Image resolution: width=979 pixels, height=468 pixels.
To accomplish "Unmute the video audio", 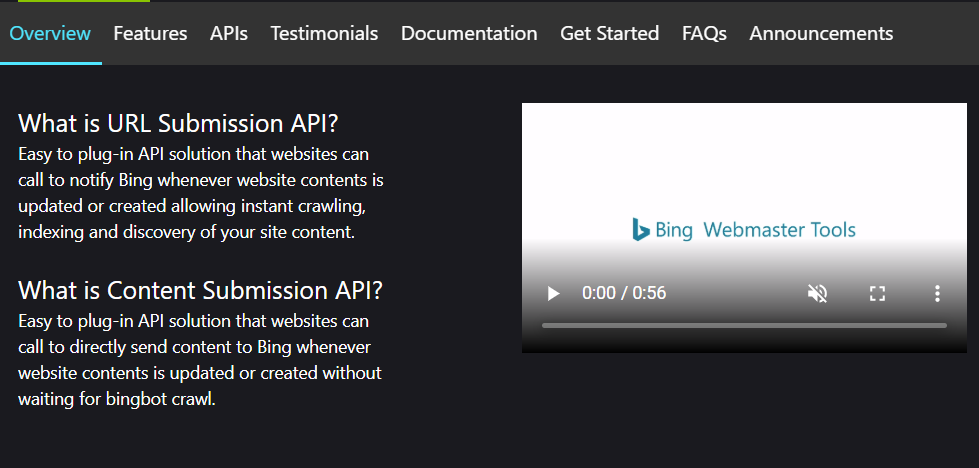I will (x=817, y=293).
